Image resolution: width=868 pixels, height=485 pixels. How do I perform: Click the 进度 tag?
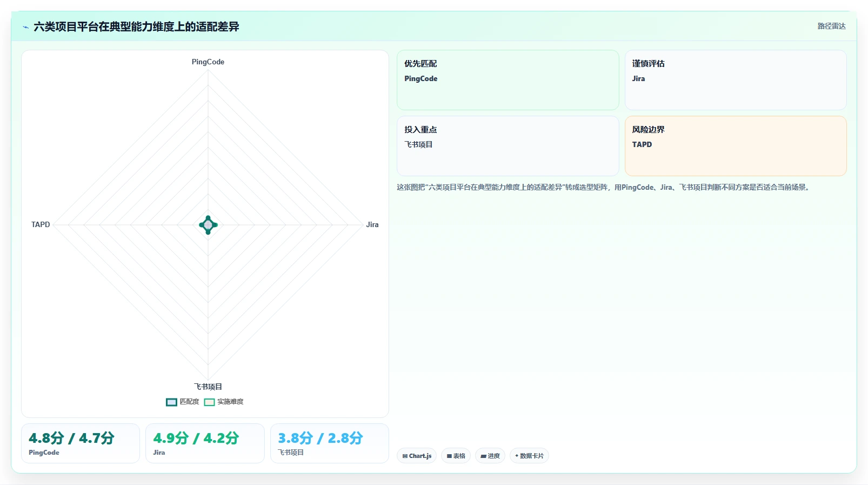(490, 456)
